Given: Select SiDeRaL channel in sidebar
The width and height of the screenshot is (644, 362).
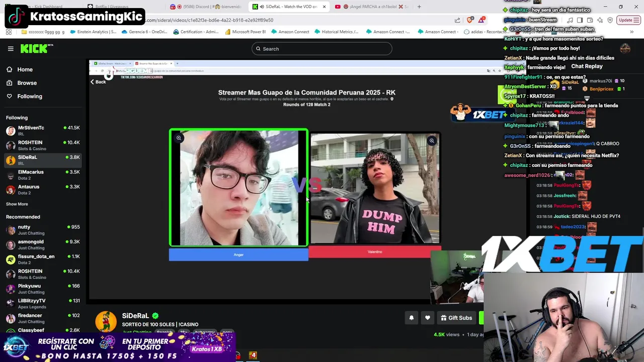Looking at the screenshot, I should pyautogui.click(x=43, y=160).
